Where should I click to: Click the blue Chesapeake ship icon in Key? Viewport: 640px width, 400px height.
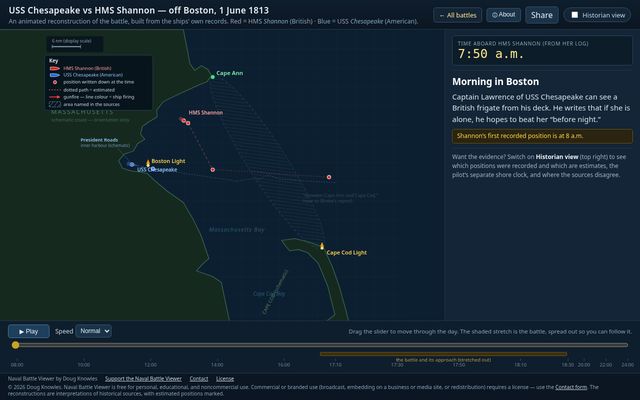55,75
